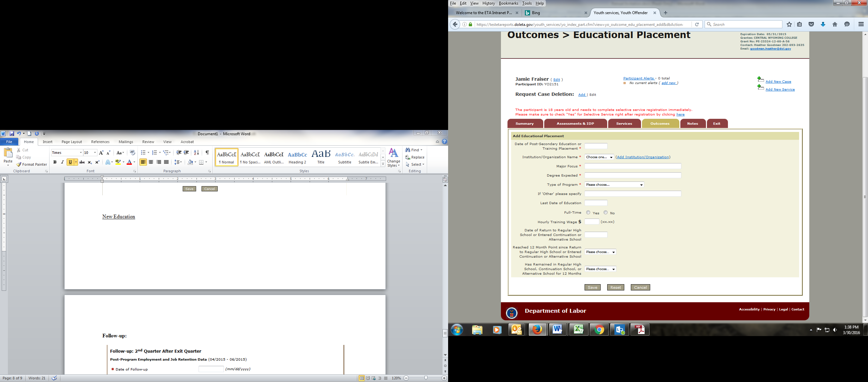Open Excel from the Windows taskbar
The image size is (868, 382).
tap(579, 330)
